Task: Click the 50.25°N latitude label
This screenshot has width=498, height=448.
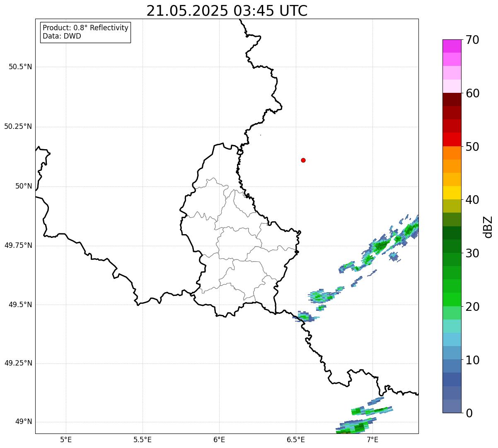Action: point(18,126)
